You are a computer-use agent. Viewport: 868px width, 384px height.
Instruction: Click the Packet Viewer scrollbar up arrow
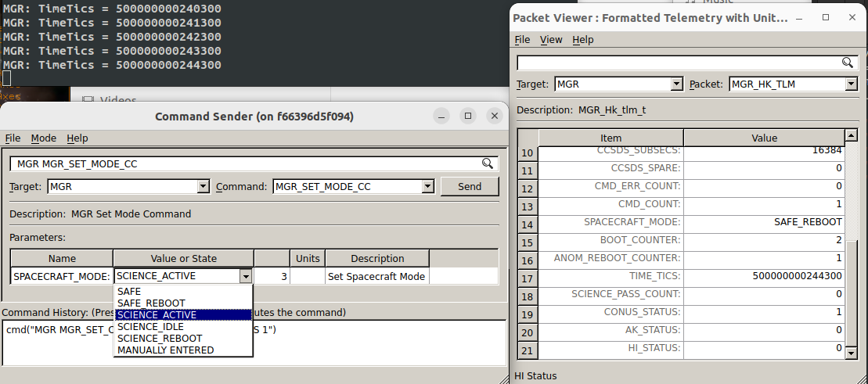click(851, 135)
